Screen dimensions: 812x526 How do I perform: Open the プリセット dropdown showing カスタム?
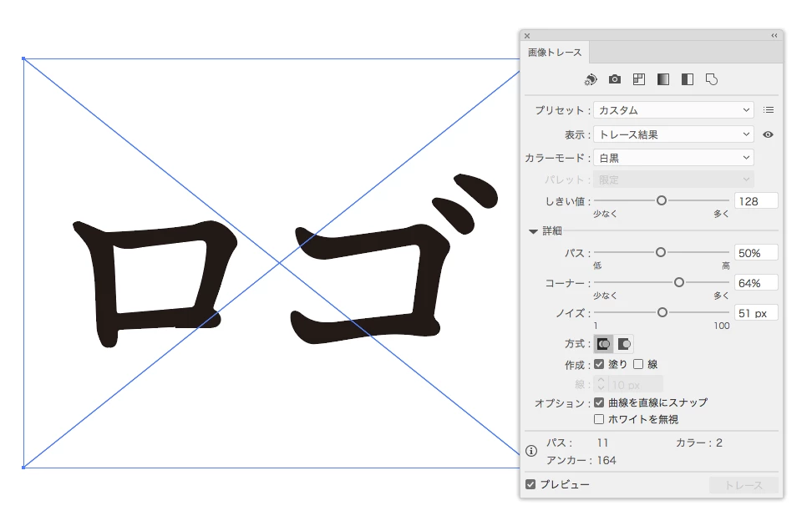pyautogui.click(x=673, y=109)
